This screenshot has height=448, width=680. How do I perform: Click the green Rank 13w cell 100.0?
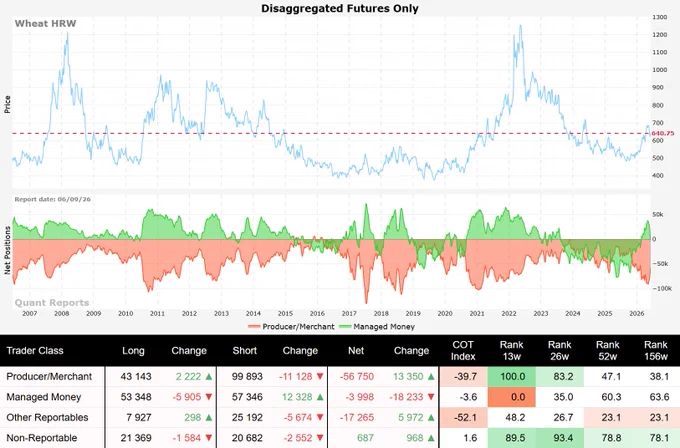pos(512,376)
